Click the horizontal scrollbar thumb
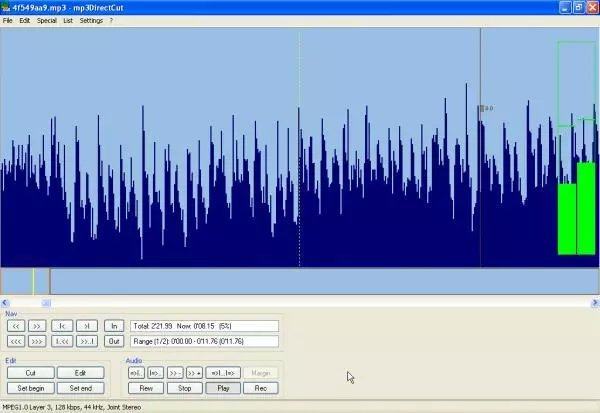Screen dimensions: 600x413 point(46,303)
